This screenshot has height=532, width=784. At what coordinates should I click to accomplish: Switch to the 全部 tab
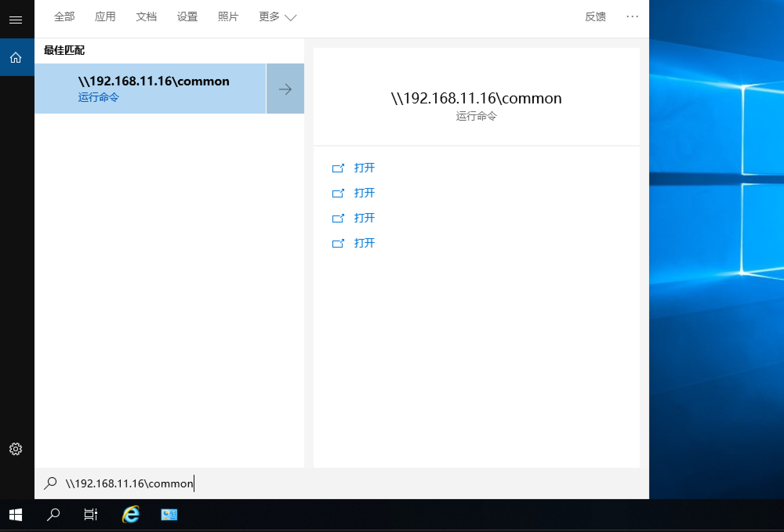(x=64, y=17)
